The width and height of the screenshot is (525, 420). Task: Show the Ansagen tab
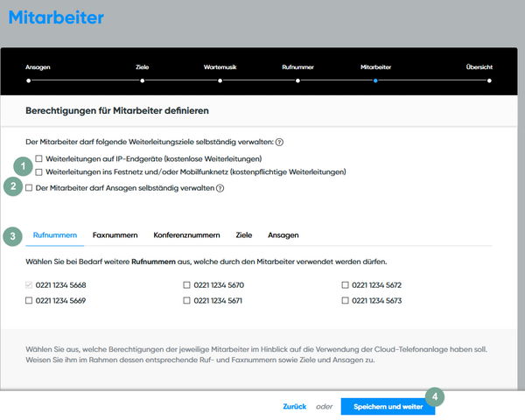click(x=283, y=235)
